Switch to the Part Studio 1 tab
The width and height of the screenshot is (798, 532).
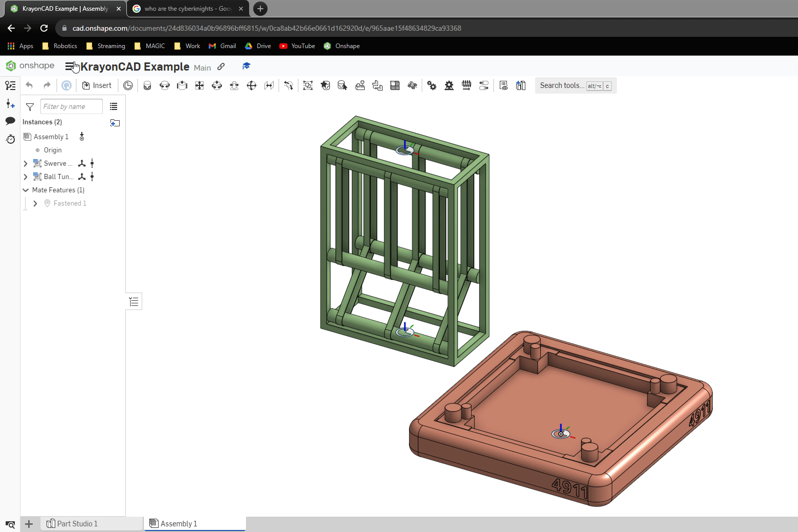77,523
